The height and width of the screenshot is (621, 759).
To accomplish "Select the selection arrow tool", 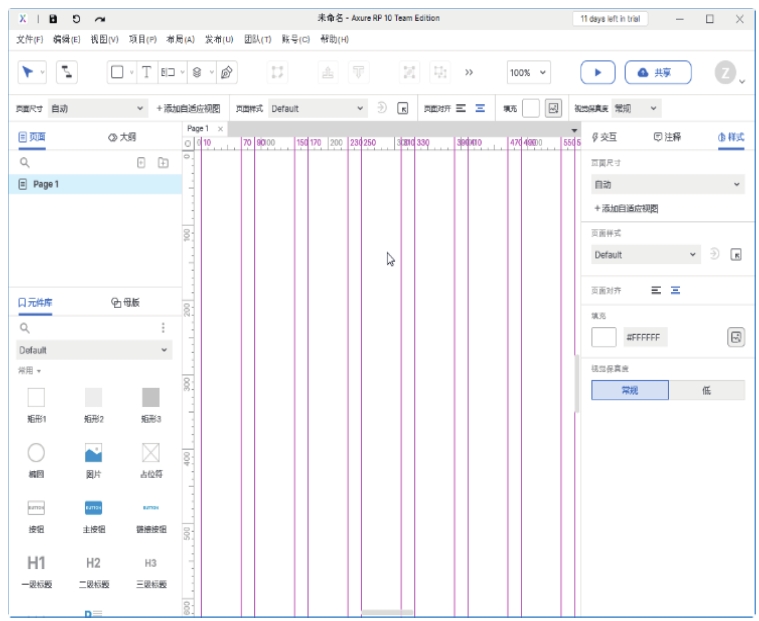I will (28, 72).
